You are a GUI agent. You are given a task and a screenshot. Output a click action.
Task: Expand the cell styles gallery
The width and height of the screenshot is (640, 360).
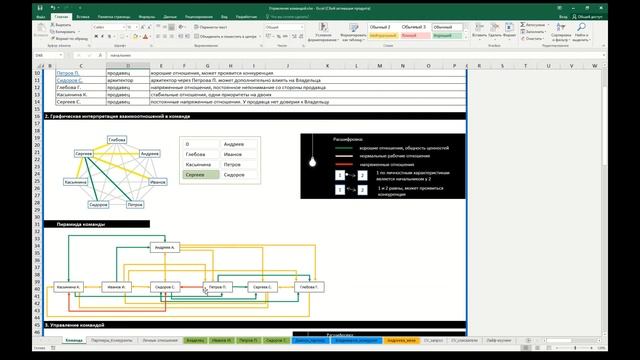pyautogui.click(x=466, y=38)
